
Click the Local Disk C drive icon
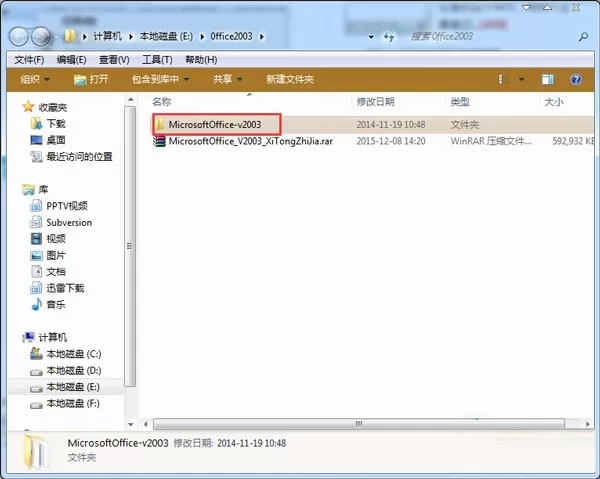pos(36,354)
